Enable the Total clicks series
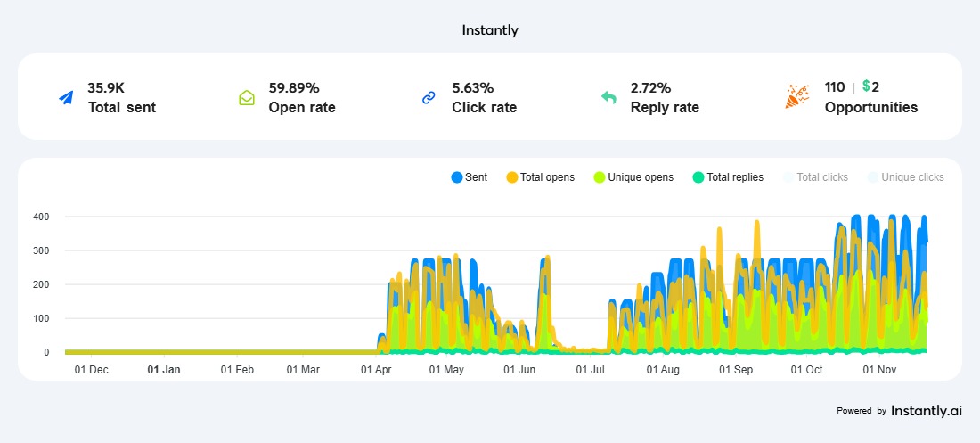 pos(815,177)
